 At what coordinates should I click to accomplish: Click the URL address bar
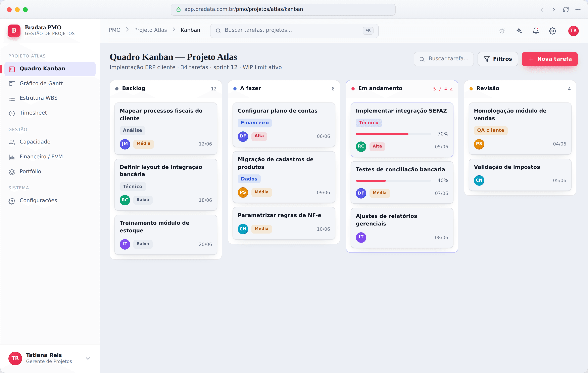(283, 9)
